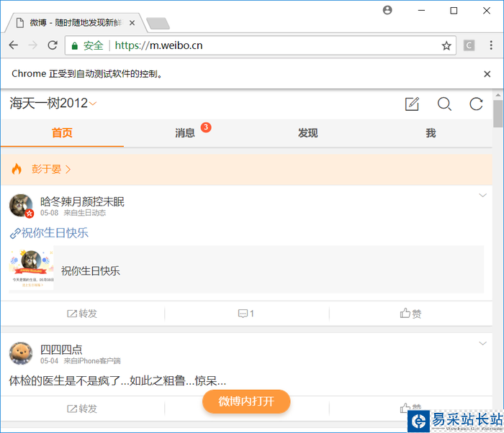Viewport: 504px width, 433px height.
Task: Click the 祝你生日快乐 card title
Action: click(x=91, y=270)
